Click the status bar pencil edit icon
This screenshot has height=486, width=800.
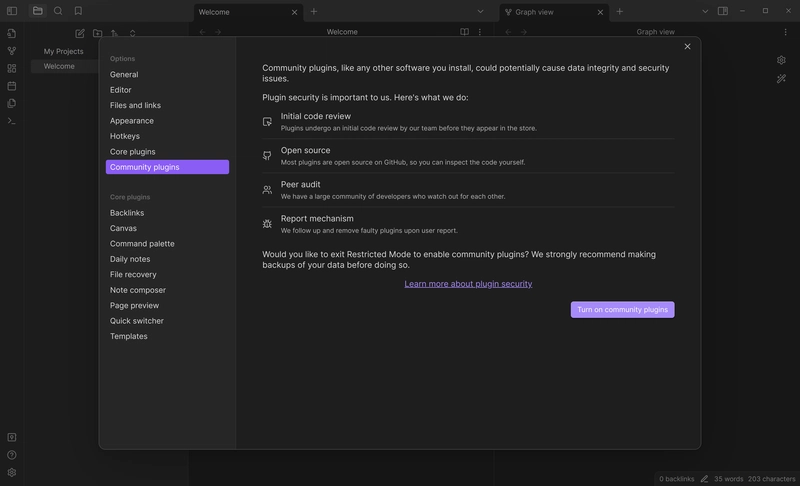pyautogui.click(x=704, y=479)
